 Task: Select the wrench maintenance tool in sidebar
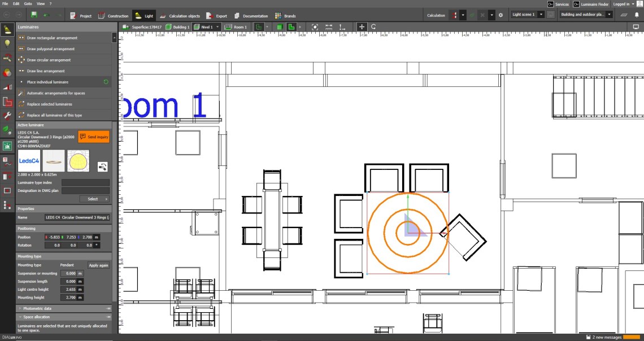coord(7,116)
